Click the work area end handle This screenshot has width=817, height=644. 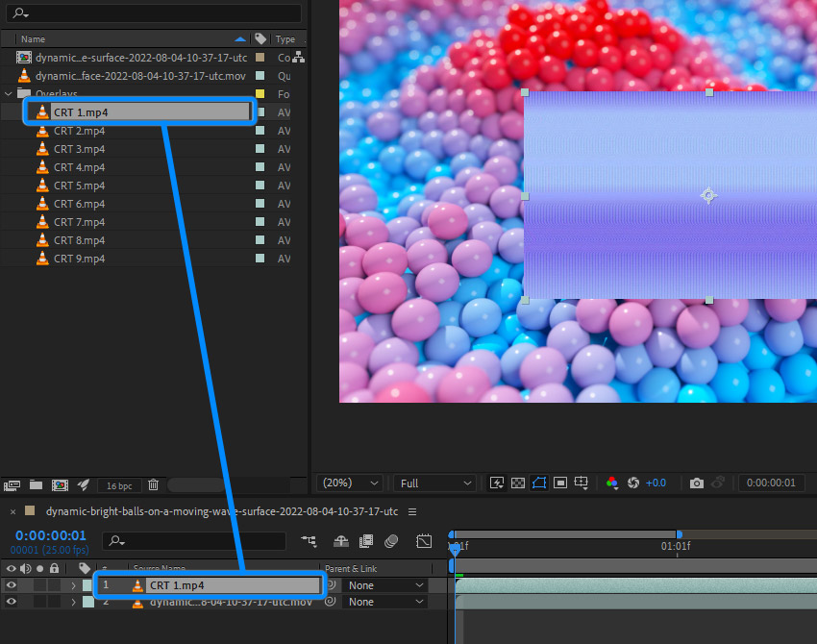pos(679,534)
